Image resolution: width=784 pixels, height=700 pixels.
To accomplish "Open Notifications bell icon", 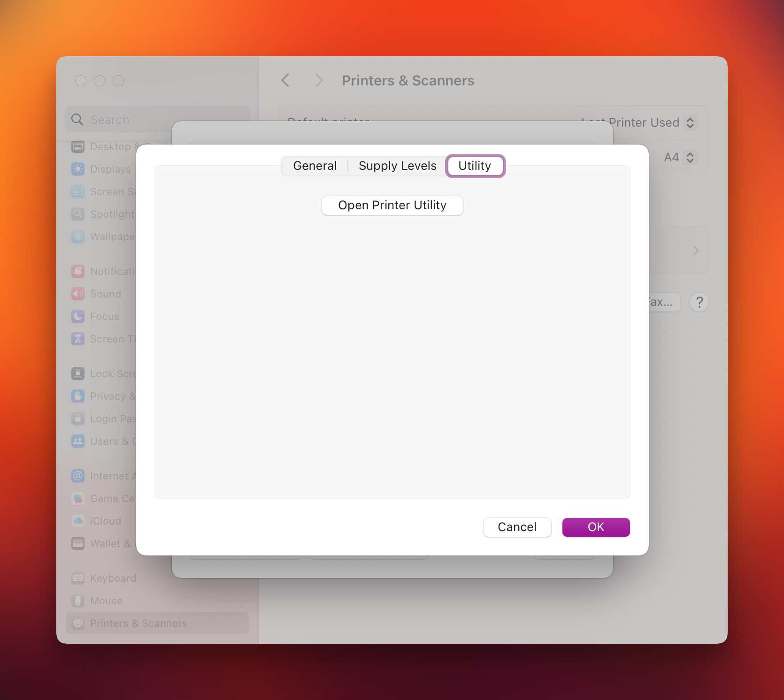I will 78,271.
